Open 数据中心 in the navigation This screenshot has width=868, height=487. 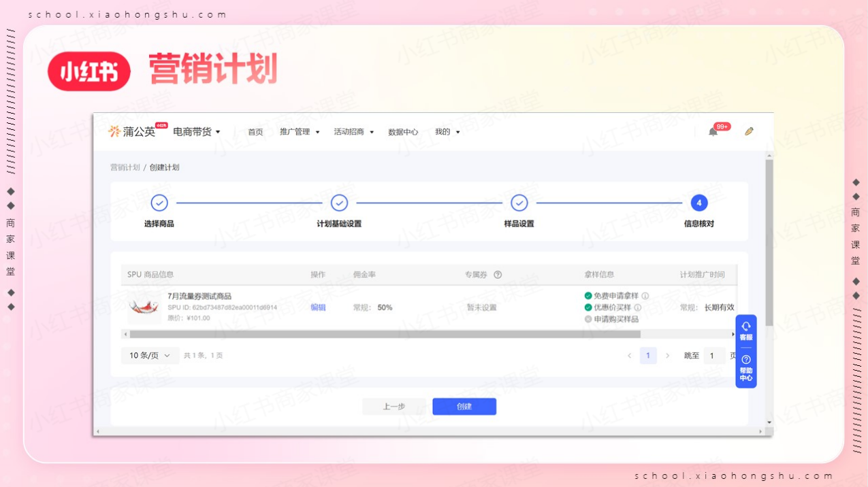point(403,132)
